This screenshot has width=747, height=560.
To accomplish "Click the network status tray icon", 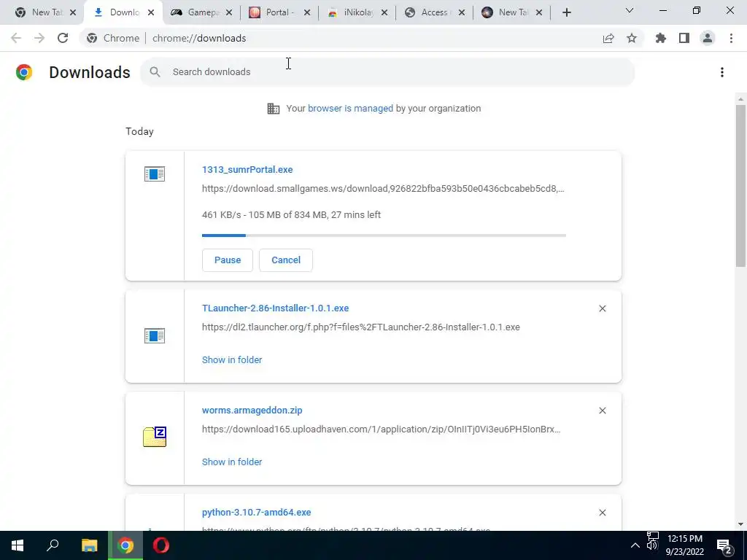I will pos(653,537).
